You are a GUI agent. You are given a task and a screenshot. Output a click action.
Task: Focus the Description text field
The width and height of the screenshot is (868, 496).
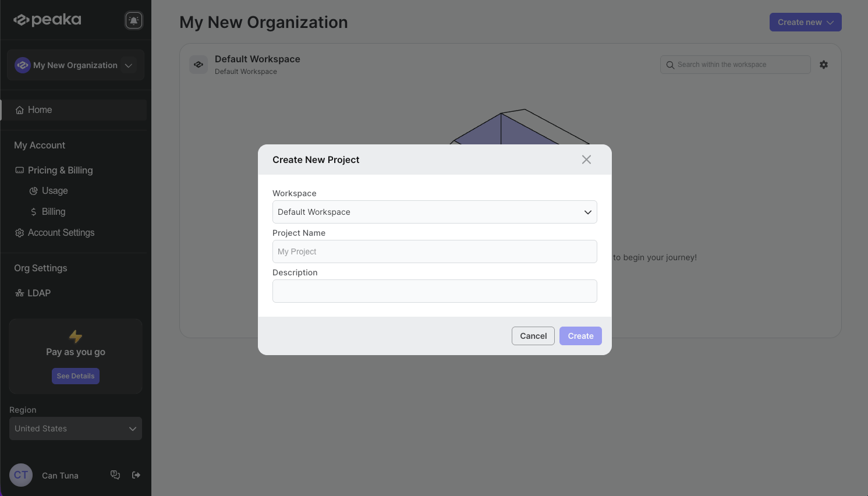click(x=434, y=291)
